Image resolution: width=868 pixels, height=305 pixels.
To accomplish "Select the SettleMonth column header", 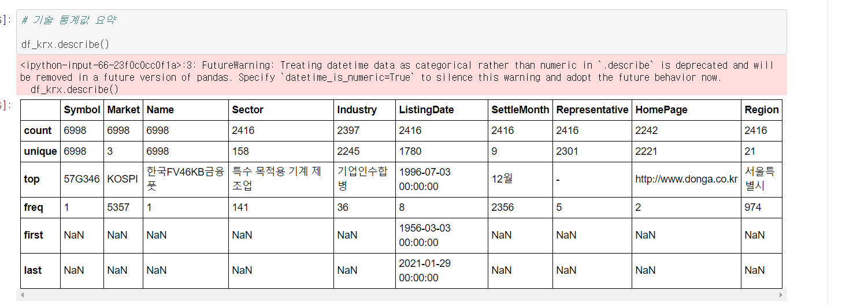I will (x=520, y=110).
